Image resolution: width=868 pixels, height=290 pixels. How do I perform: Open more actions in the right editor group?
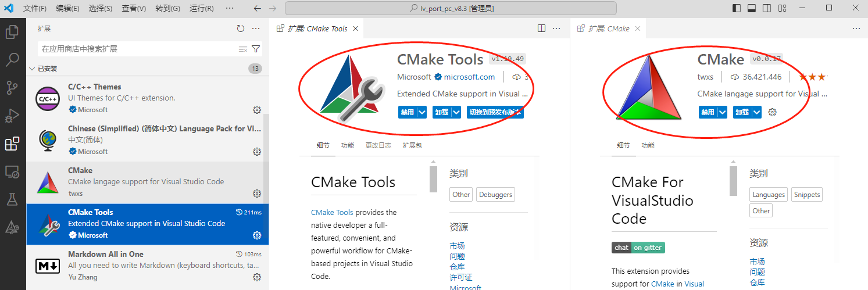pos(856,28)
